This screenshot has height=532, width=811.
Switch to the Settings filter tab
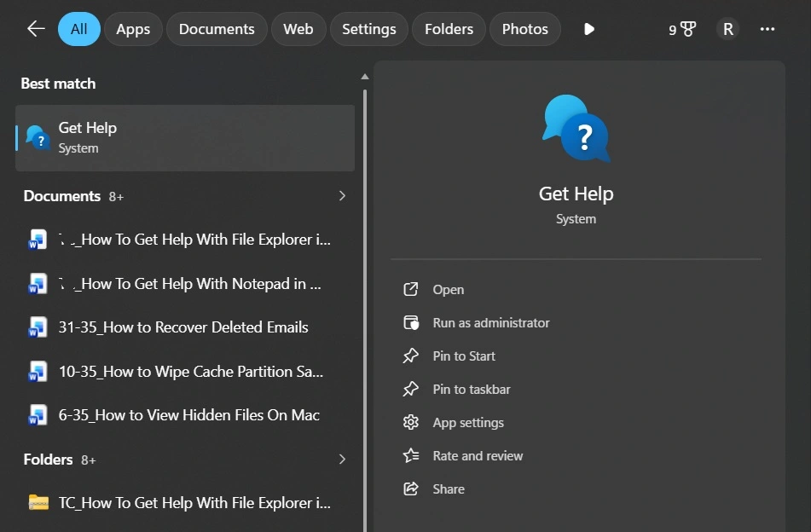point(368,29)
